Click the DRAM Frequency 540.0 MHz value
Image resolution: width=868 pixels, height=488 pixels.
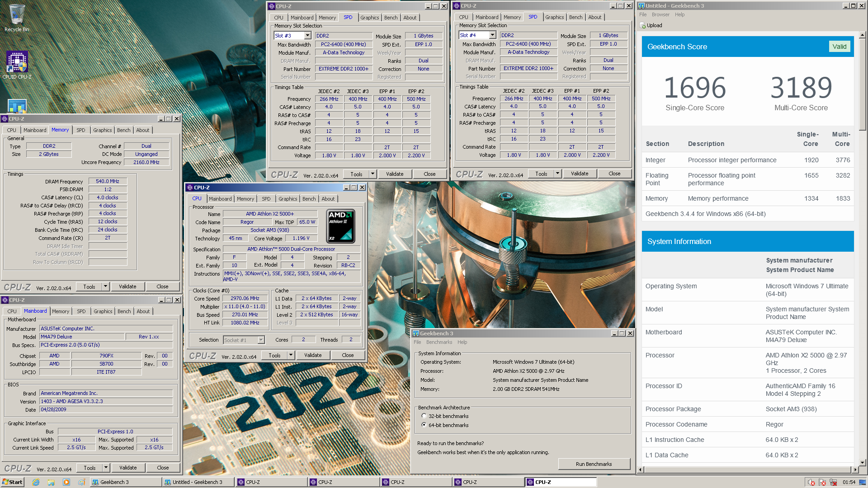[108, 181]
